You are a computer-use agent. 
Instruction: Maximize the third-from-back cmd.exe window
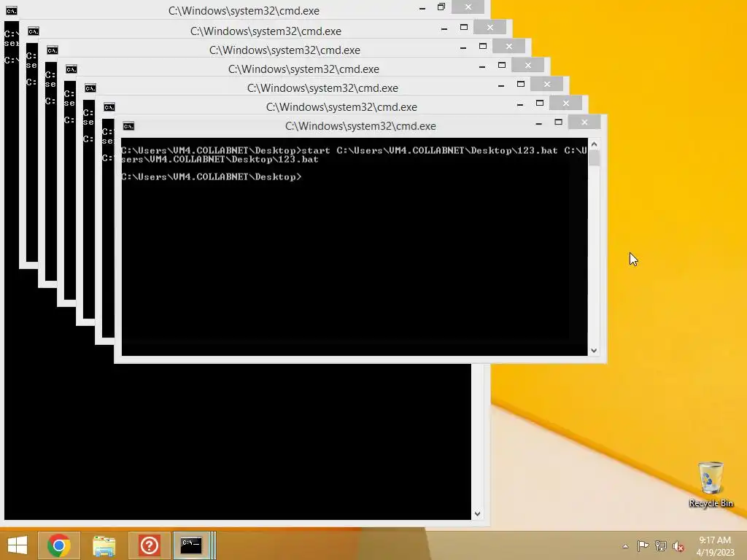click(x=483, y=46)
